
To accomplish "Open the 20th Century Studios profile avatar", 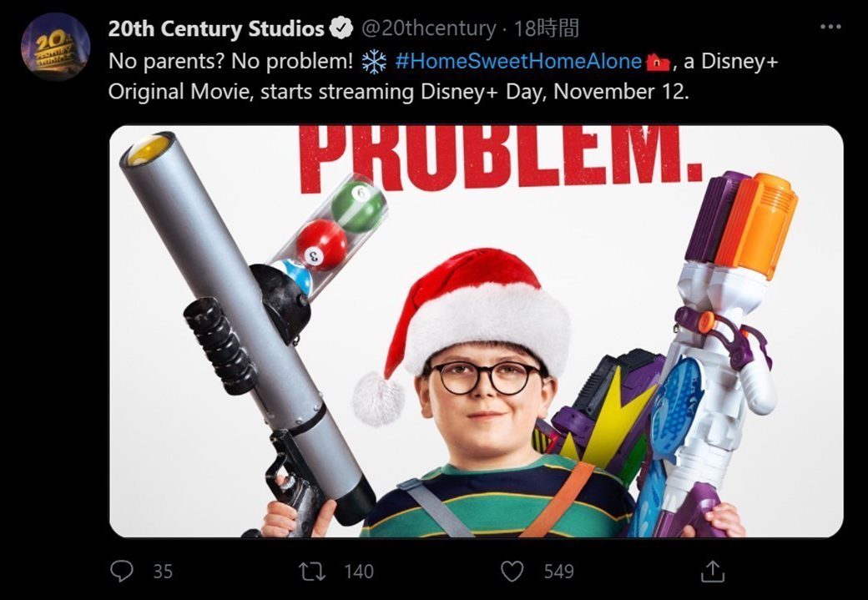I will coord(56,48).
